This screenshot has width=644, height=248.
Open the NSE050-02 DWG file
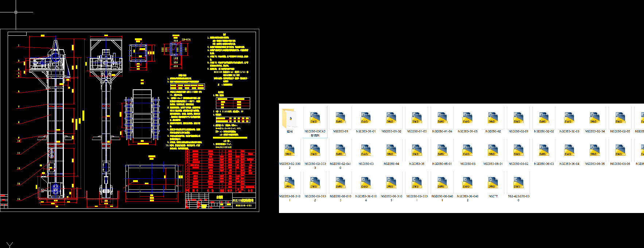pos(493,121)
